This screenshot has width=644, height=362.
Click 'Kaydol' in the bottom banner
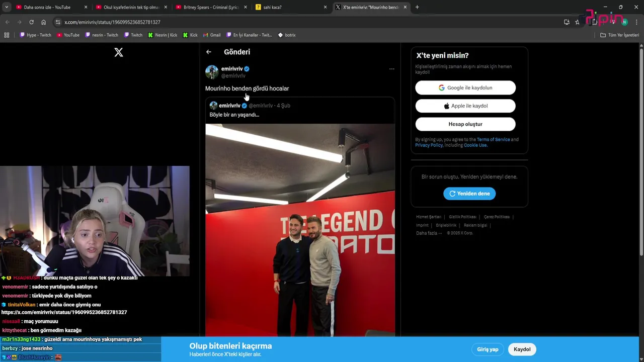tap(522, 349)
